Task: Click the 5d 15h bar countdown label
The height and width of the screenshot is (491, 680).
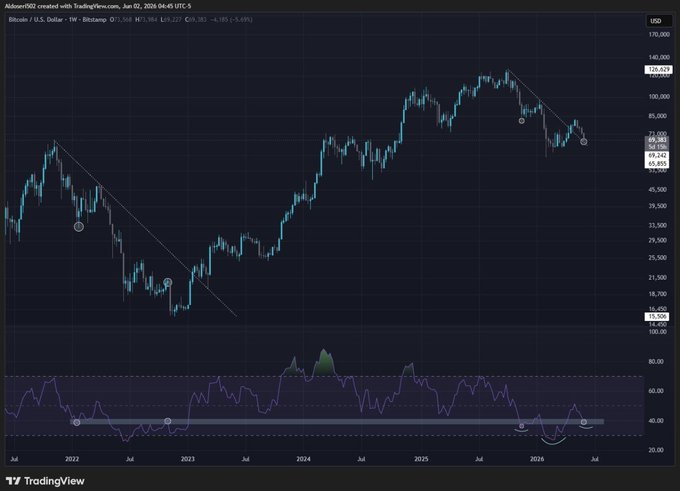Action: click(x=657, y=147)
